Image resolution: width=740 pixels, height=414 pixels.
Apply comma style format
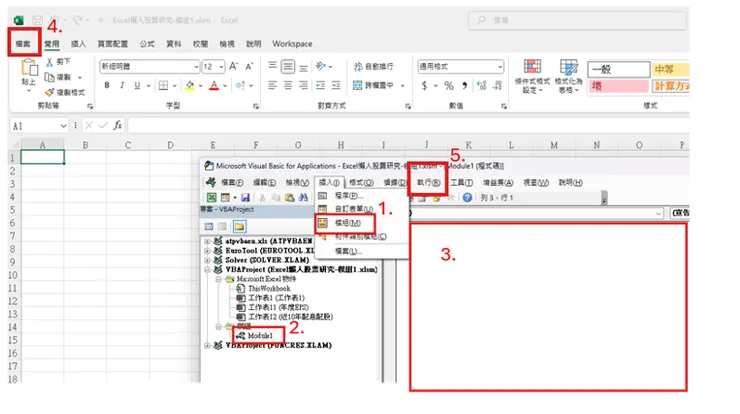point(465,85)
